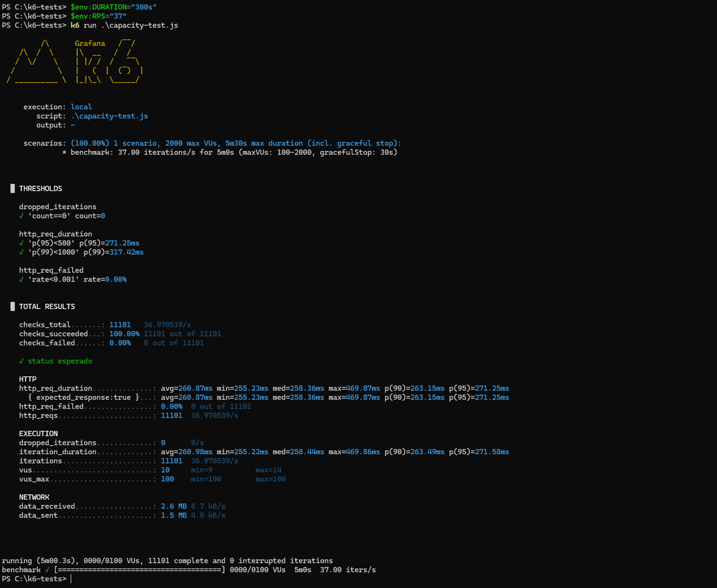Click the TOTAL RESULTS section heading
The width and height of the screenshot is (717, 588).
pos(47,307)
